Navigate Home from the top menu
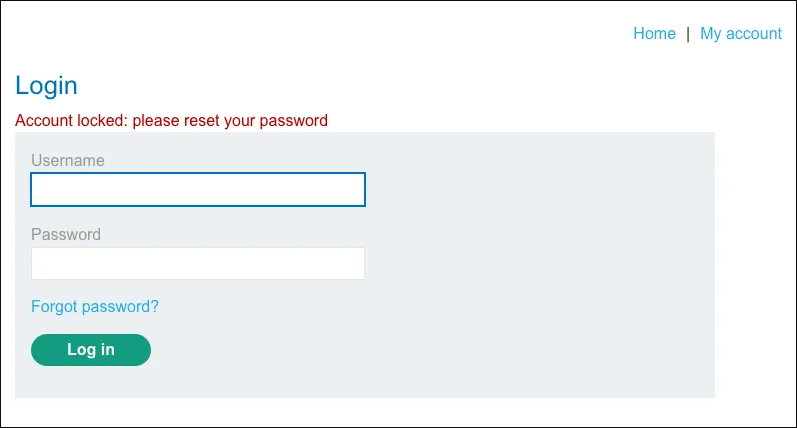Viewport: 797px width, 428px height. point(654,34)
